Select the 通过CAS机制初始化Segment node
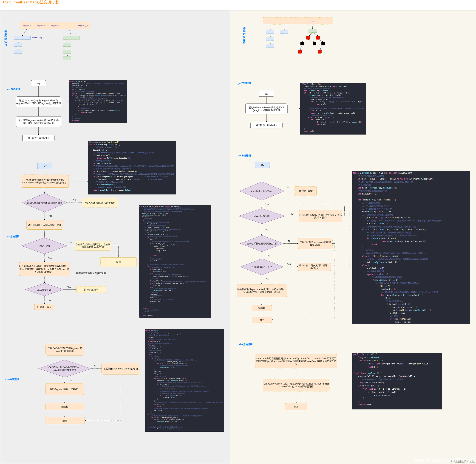This screenshot has width=476, height=464. coord(100,203)
